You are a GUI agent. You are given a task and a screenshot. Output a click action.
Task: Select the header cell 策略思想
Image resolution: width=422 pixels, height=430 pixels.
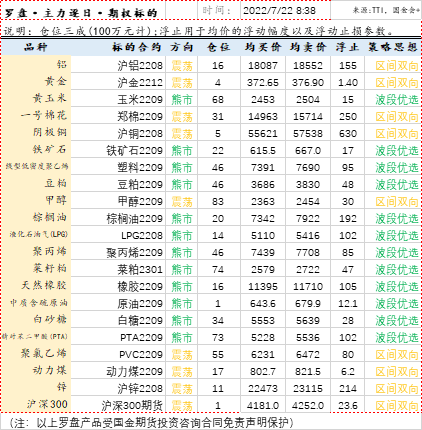(x=393, y=47)
